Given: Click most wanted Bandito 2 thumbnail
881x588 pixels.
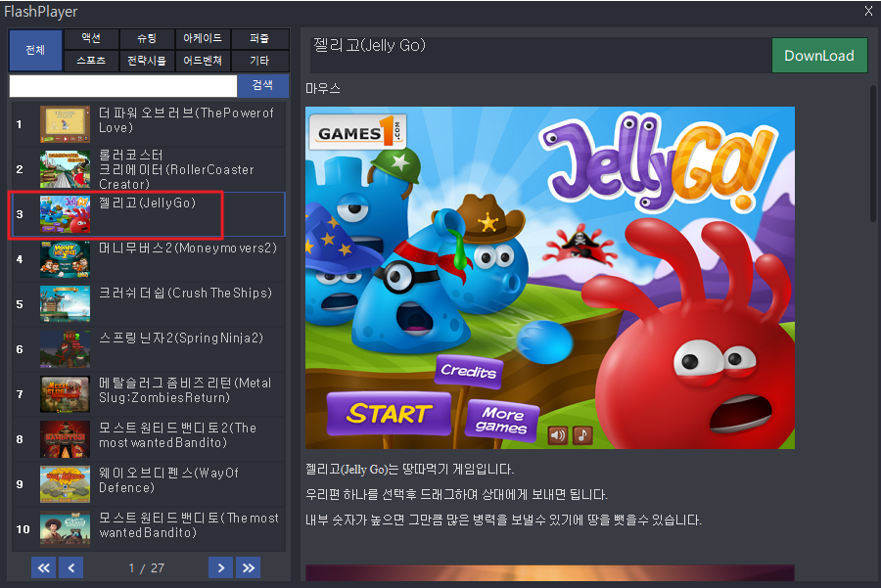Looking at the screenshot, I should click(x=66, y=438).
